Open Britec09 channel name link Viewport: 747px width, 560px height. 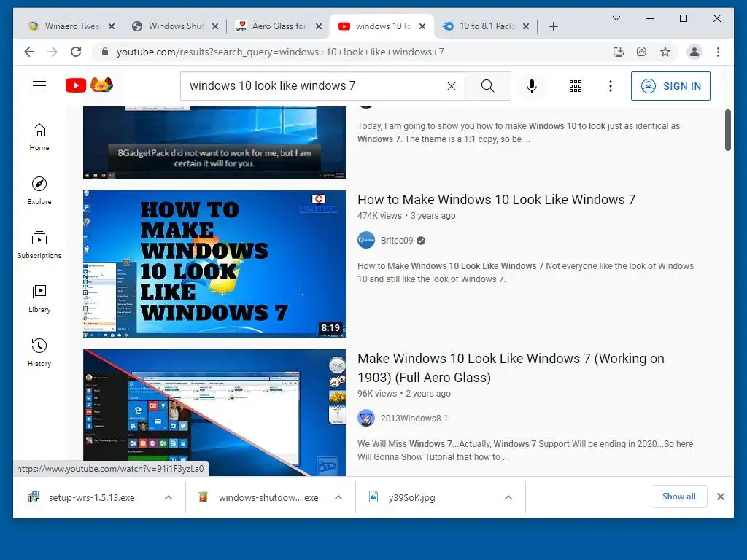[x=397, y=241]
